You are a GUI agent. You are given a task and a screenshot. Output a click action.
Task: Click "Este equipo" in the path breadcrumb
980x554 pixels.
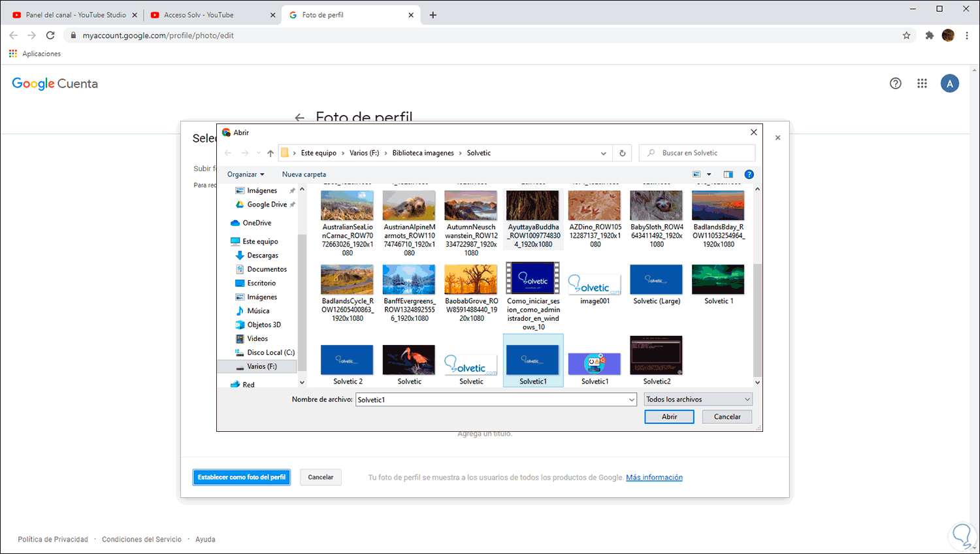319,153
